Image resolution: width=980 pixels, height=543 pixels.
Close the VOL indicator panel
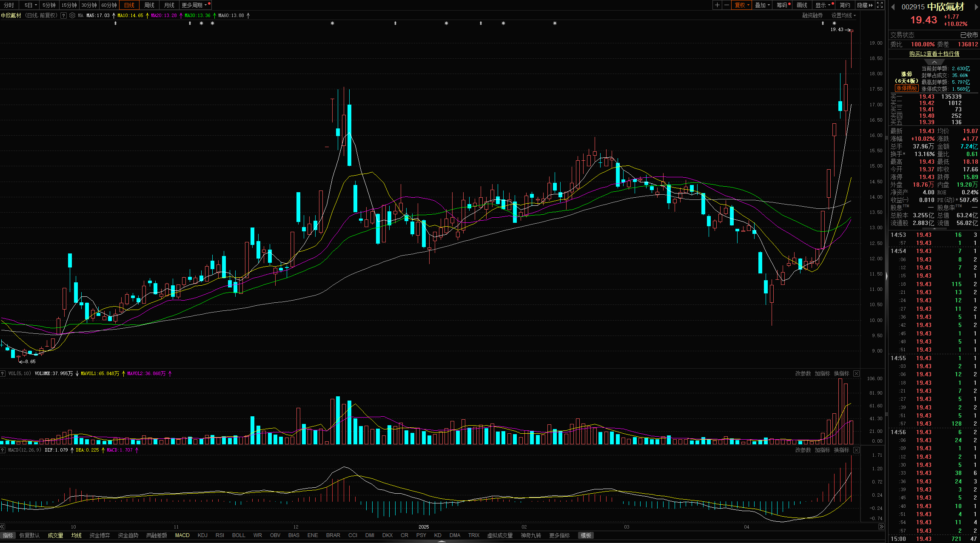(856, 373)
